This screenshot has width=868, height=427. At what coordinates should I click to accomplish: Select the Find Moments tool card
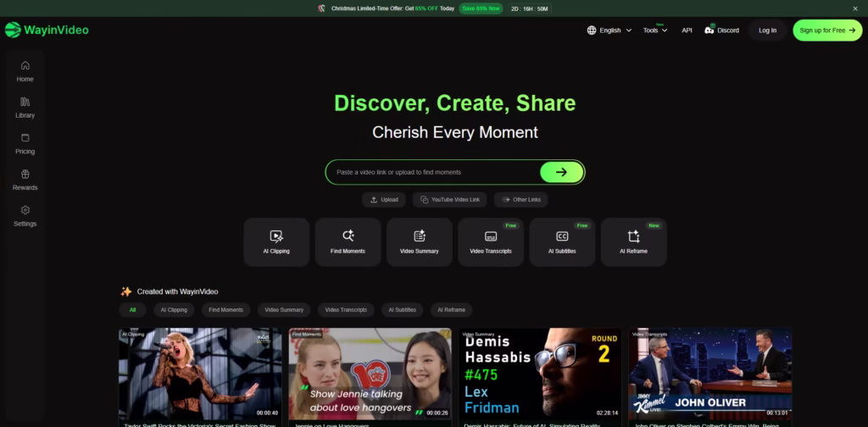[x=348, y=241]
